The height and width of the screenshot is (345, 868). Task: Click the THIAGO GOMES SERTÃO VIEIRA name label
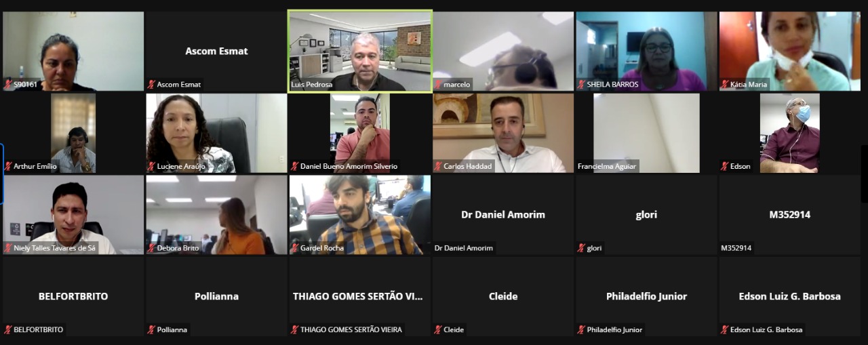point(351,329)
